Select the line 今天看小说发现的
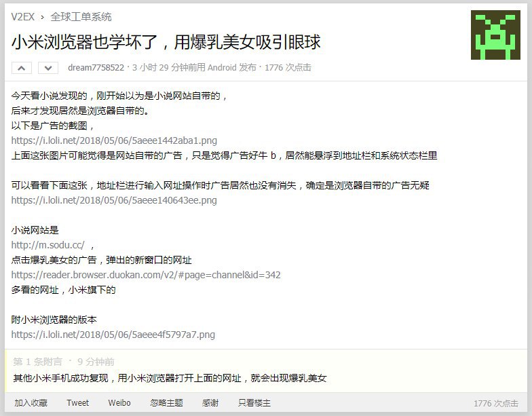 119,96
